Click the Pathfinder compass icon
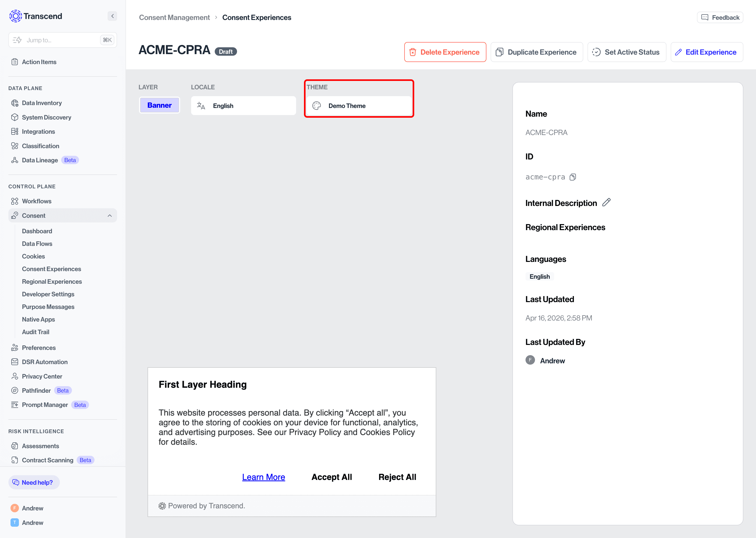The width and height of the screenshot is (756, 538). click(14, 390)
